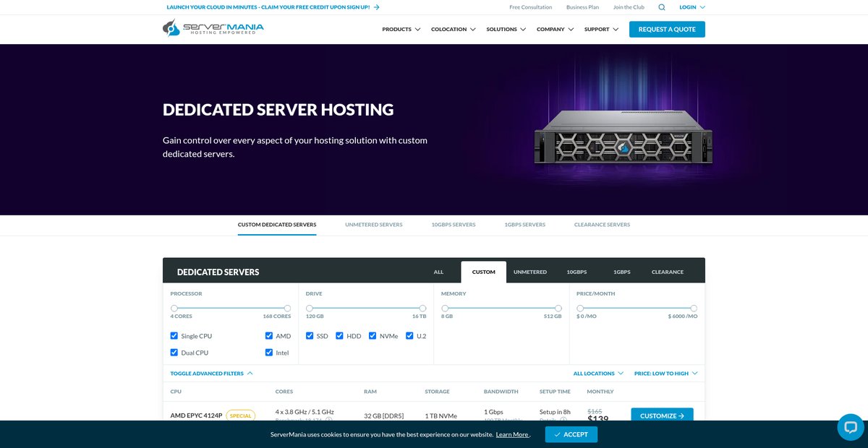Open the live chat bubble
This screenshot has height=448, width=868.
[850, 427]
